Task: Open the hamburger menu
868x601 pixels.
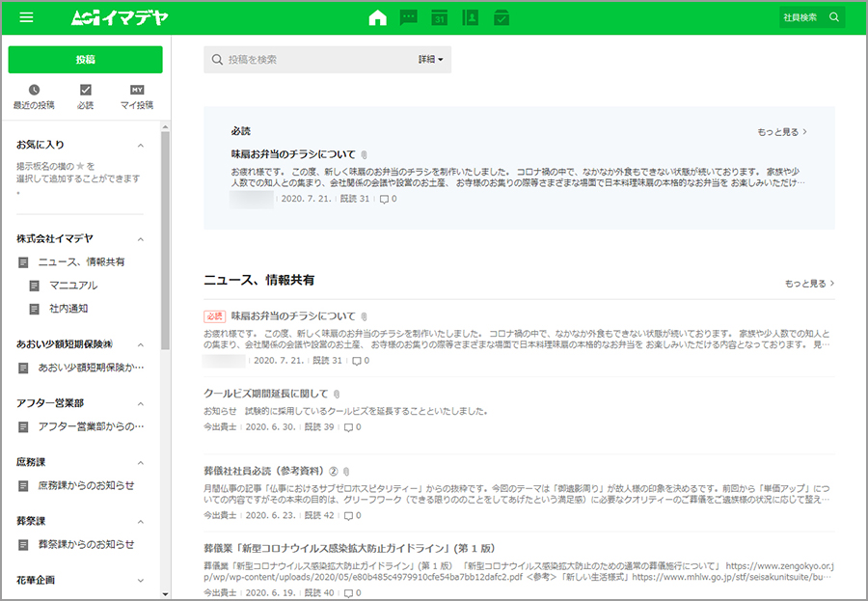Action: pos(26,17)
